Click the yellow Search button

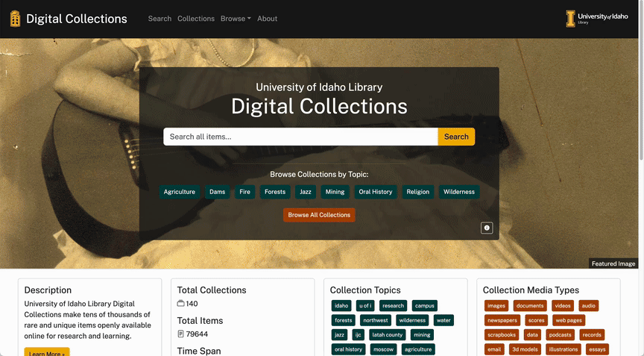456,137
